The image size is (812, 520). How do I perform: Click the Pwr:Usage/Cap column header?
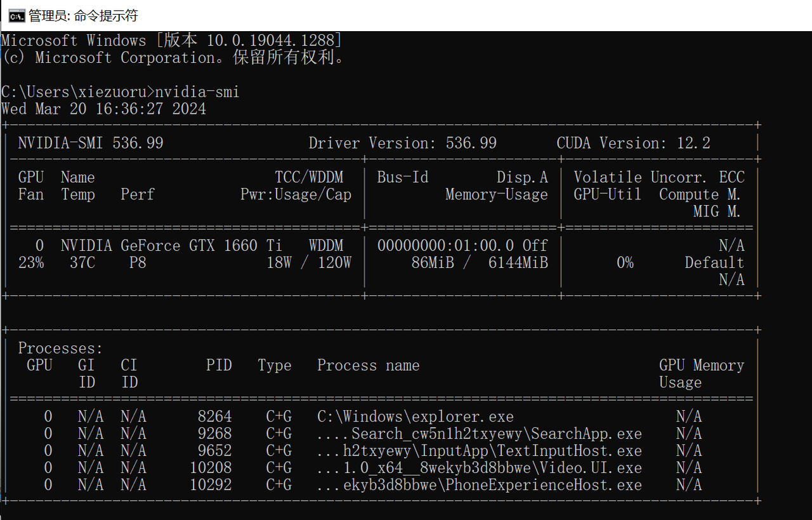point(296,194)
